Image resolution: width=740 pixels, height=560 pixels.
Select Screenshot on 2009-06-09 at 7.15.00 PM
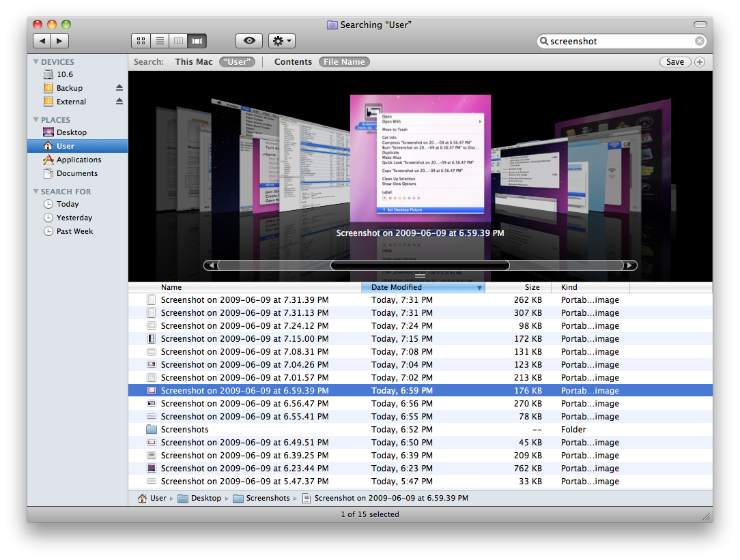tap(420, 339)
